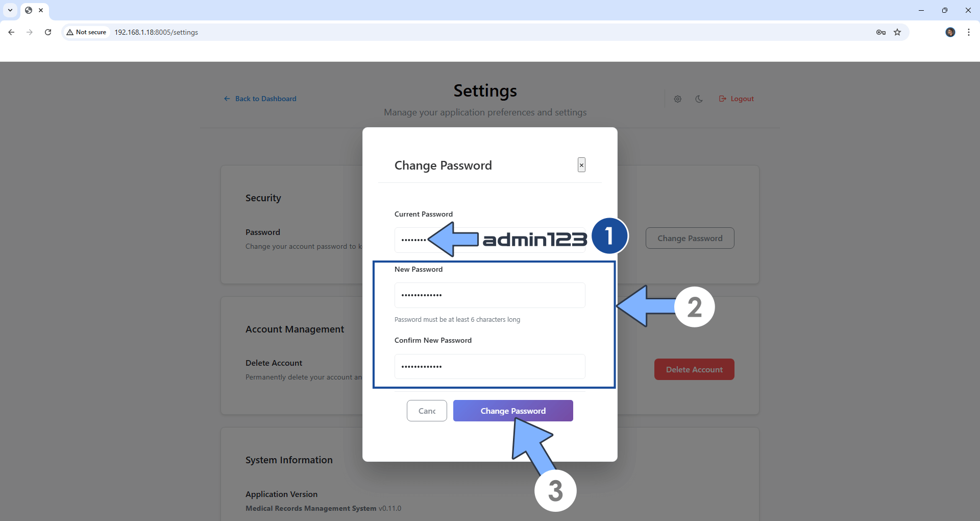Close the current browser tab
Viewport: 980px width, 521px height.
click(41, 10)
